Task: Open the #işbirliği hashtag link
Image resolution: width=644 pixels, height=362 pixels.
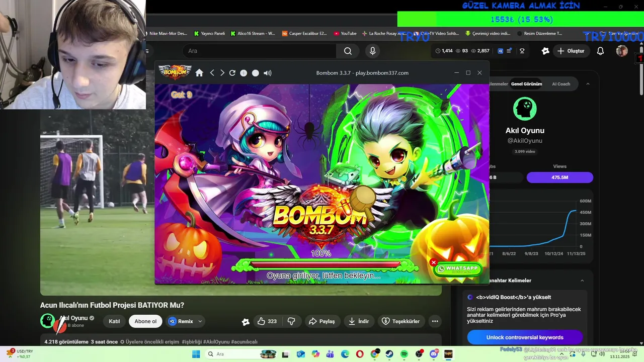Action: 191,342
